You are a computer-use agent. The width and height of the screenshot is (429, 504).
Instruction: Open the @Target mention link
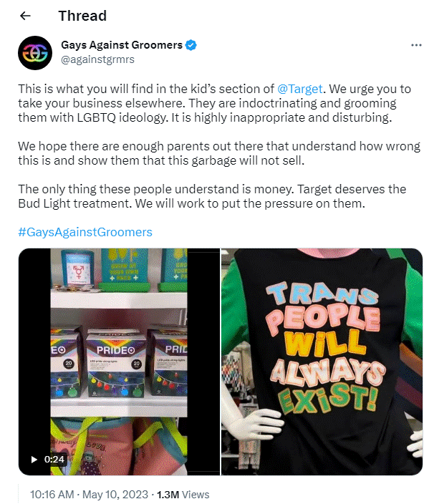[x=299, y=89]
